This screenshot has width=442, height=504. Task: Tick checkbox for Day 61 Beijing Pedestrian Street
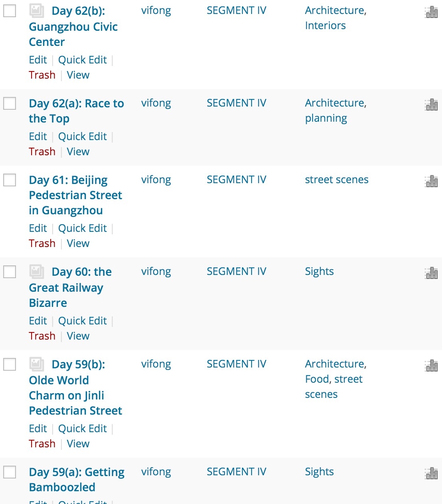(x=10, y=180)
